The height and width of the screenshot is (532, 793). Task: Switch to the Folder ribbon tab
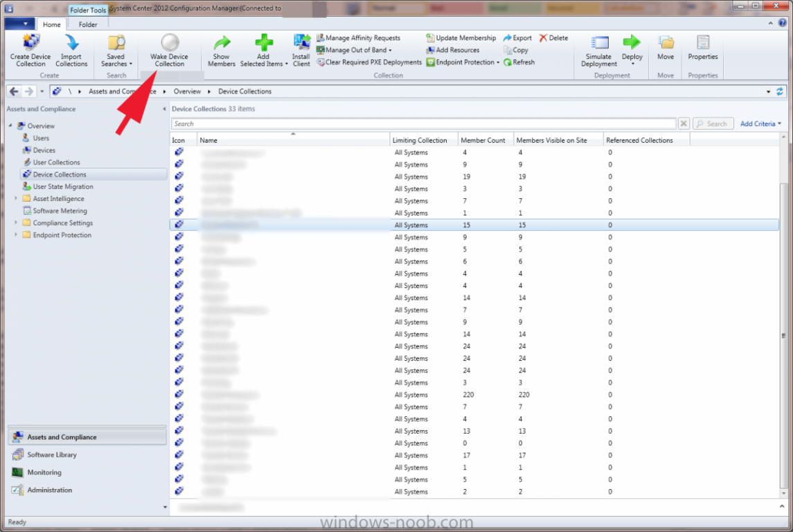[87, 24]
